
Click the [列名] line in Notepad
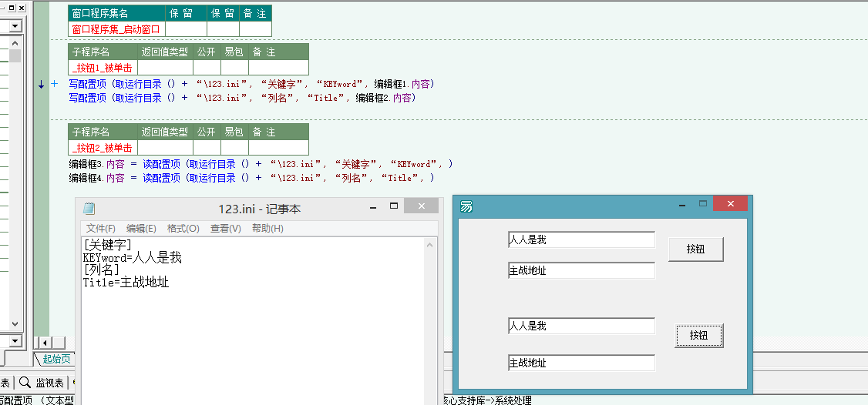(x=101, y=270)
